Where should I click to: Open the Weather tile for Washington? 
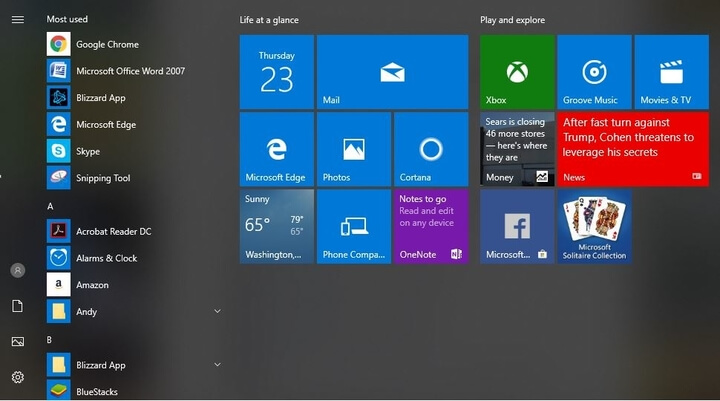276,226
